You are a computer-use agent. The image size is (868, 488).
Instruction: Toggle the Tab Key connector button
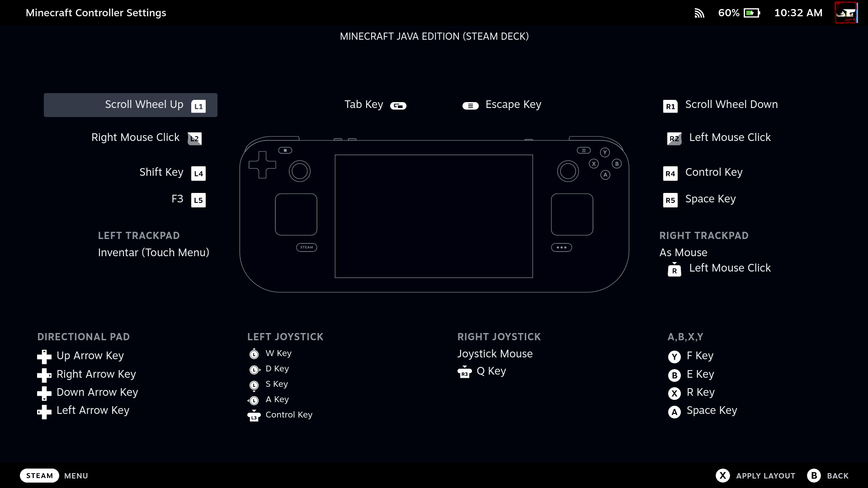coord(398,105)
